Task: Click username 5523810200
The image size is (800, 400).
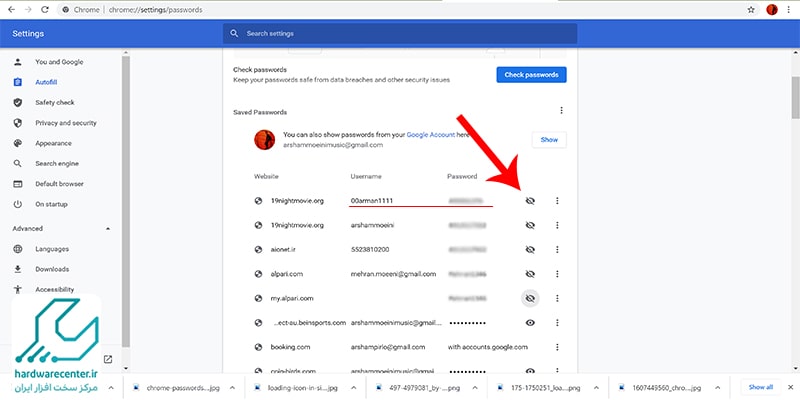Action: (x=370, y=249)
